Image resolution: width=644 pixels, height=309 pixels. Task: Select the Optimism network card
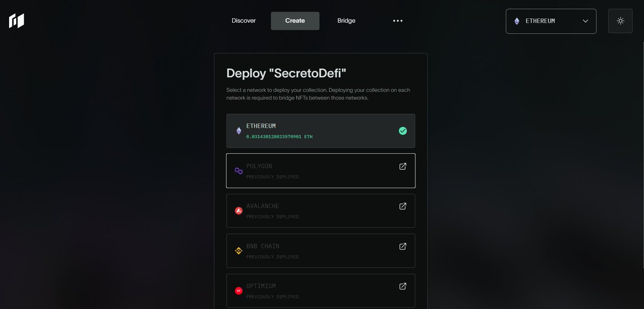[x=320, y=291]
